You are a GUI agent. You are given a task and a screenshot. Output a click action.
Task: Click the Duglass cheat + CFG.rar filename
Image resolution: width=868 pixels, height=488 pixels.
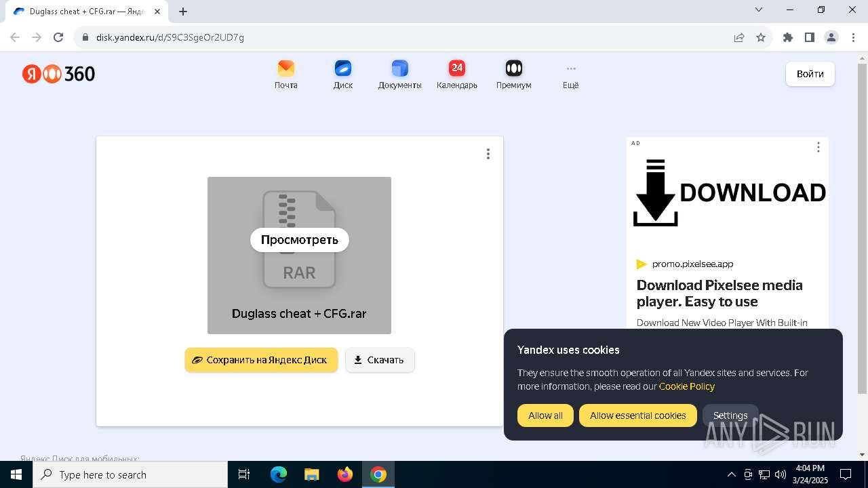[299, 314]
